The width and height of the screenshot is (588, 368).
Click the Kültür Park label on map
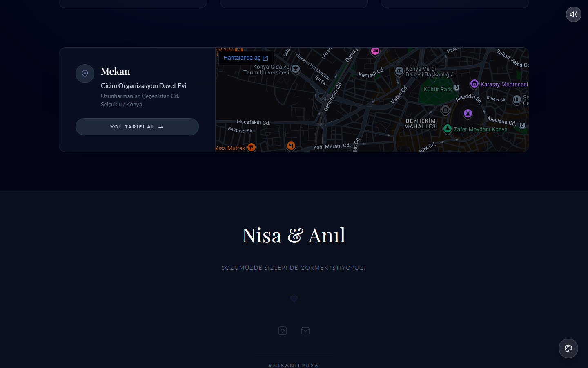pos(438,89)
